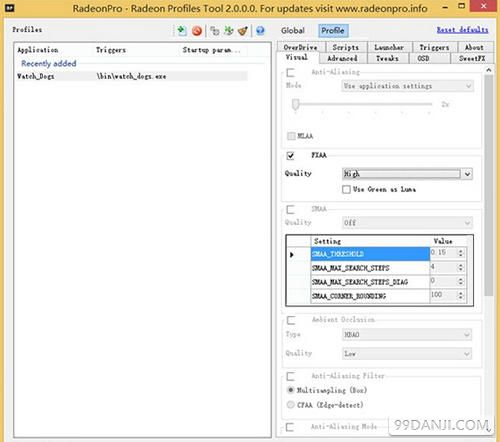The height and width of the screenshot is (442, 500).
Task: Enable the Anti-Aliasing Filter checkbox
Action: (x=291, y=376)
